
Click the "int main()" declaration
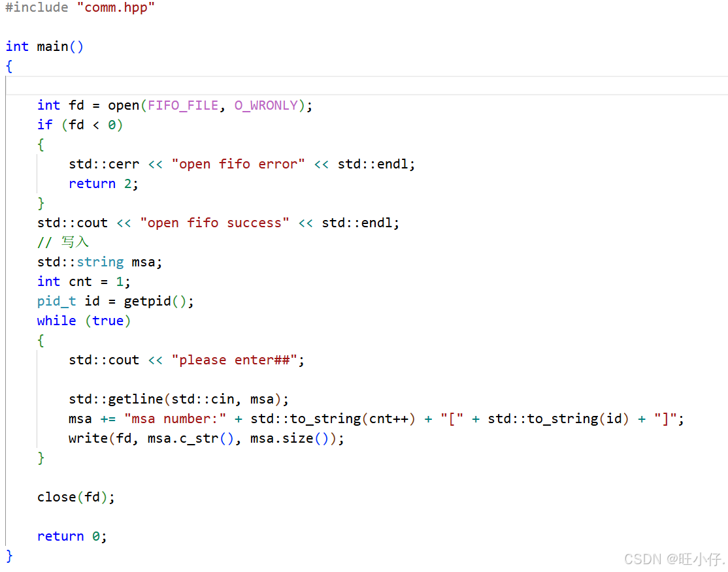[x=44, y=46]
